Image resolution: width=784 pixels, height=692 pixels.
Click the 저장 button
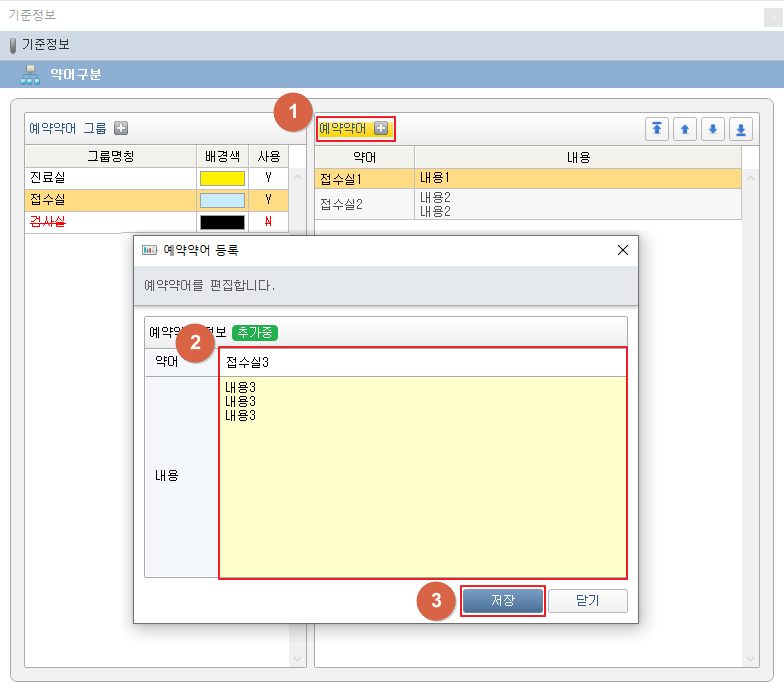coord(503,600)
